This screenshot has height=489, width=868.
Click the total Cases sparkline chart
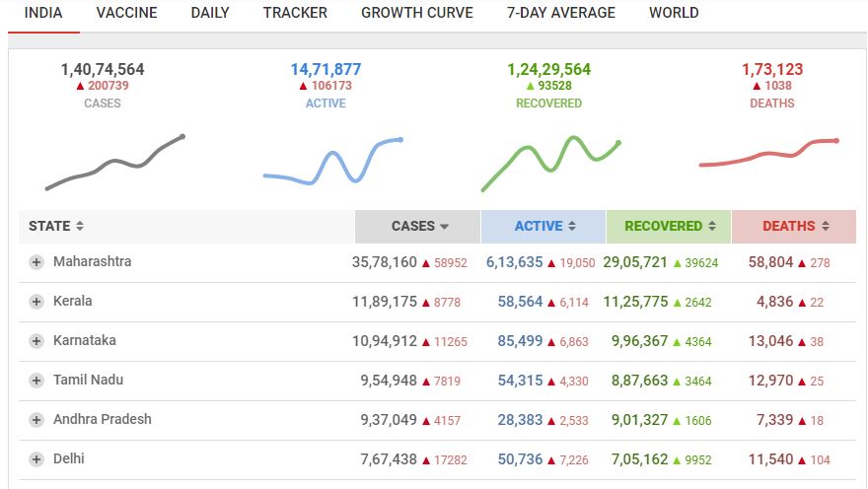114,163
